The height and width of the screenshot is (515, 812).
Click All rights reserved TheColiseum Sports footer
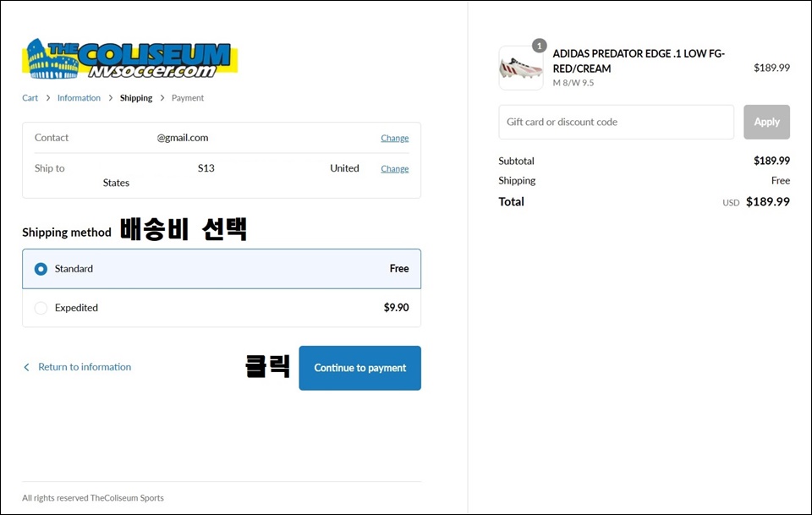coord(93,498)
